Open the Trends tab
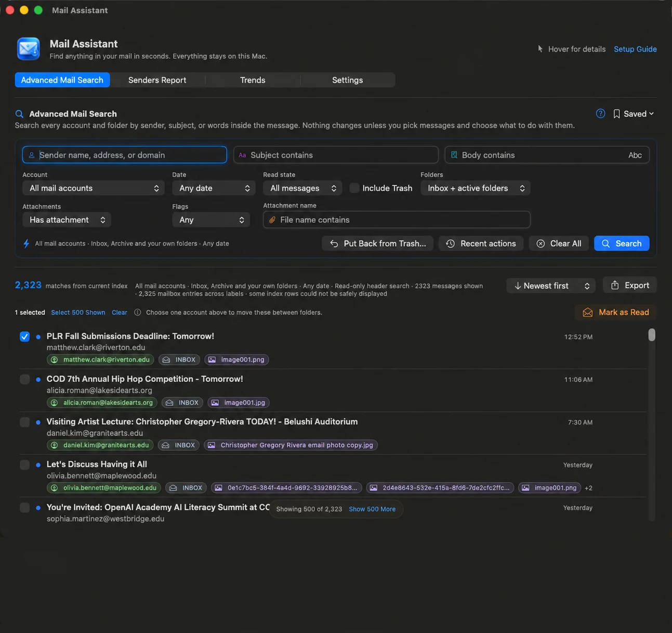This screenshot has height=633, width=672. (x=253, y=80)
